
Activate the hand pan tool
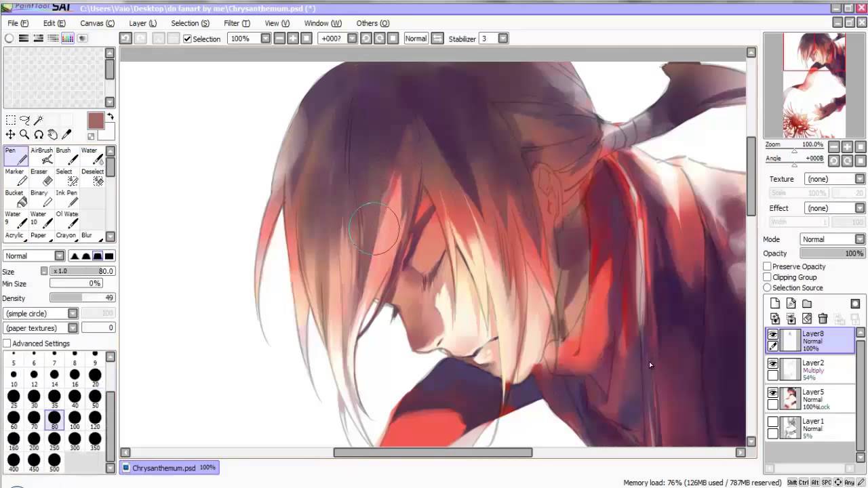53,135
